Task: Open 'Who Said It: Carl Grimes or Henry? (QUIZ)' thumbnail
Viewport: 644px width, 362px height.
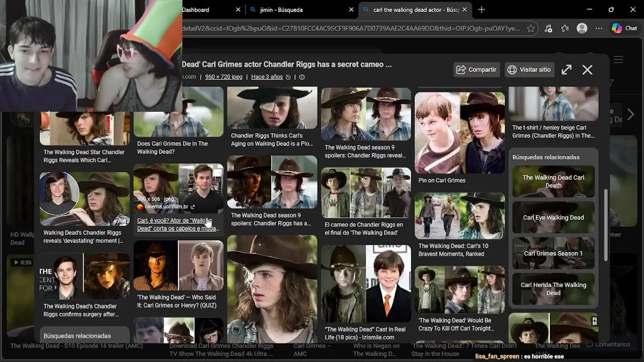Action: [179, 265]
